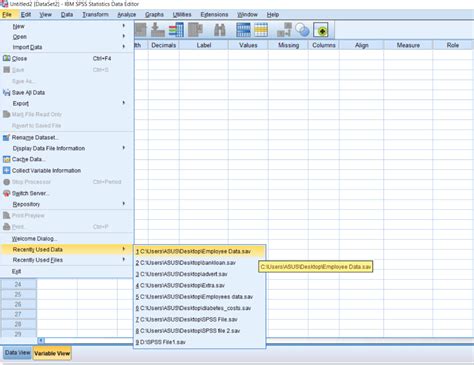
Task: Click the Save All Data disk icon
Action: coord(6,92)
